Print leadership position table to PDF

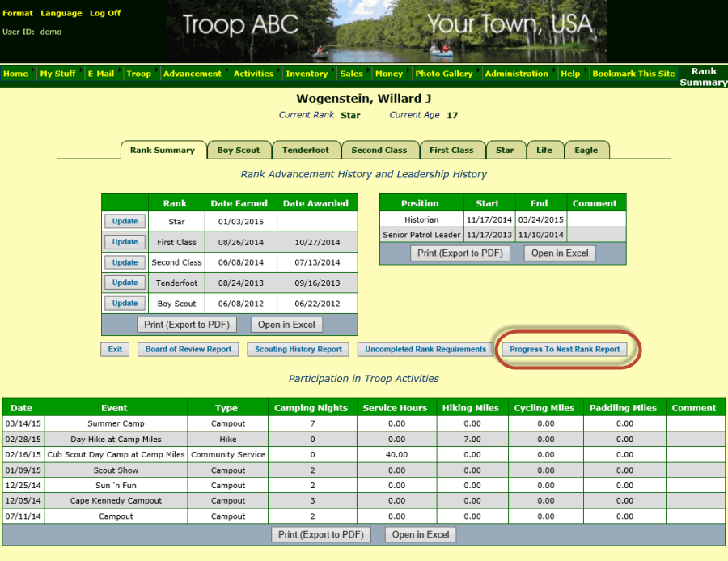click(460, 253)
